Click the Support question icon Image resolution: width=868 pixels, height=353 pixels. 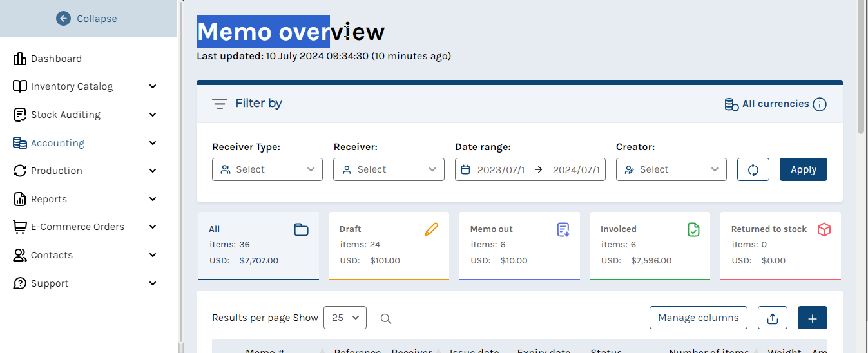coord(20,283)
